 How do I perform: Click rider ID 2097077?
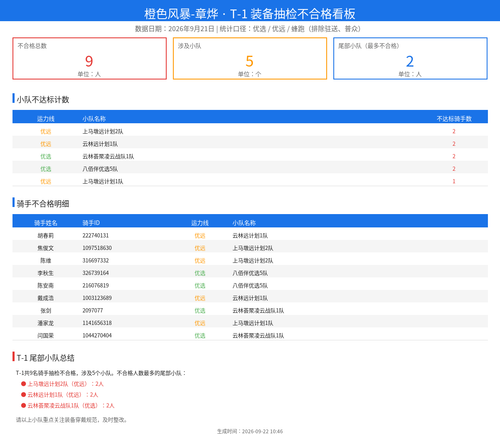pyautogui.click(x=93, y=310)
